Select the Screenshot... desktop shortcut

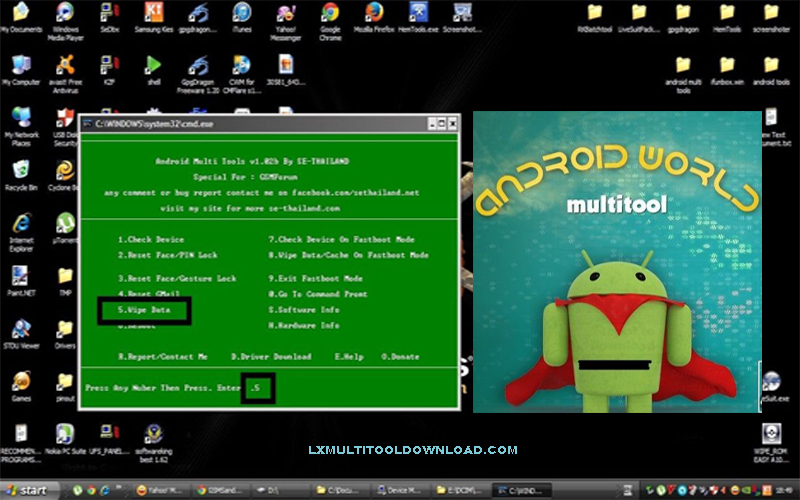[462, 17]
